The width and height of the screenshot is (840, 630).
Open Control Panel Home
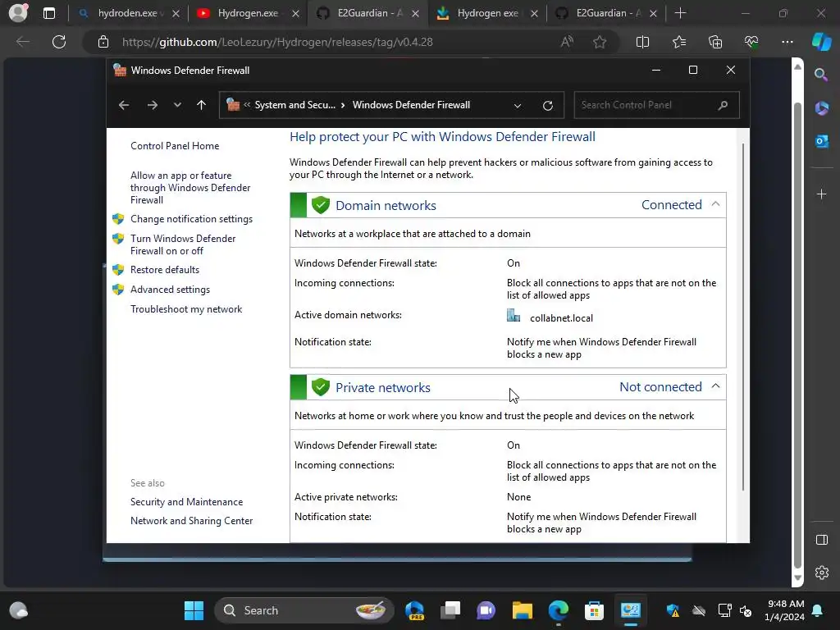click(175, 146)
